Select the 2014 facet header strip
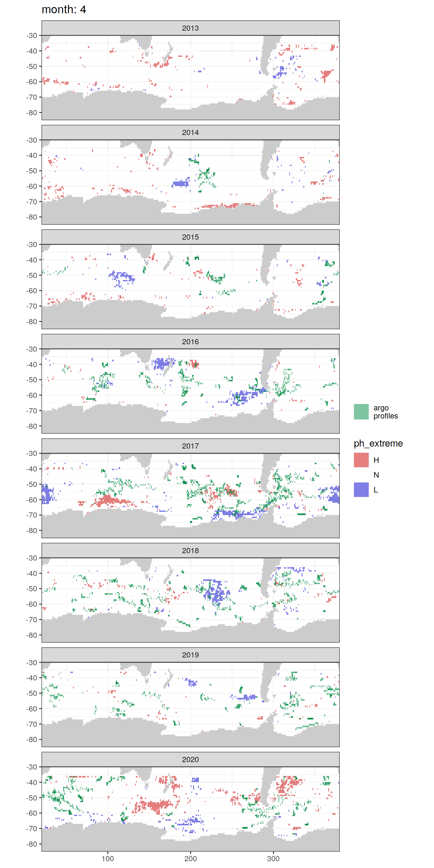Image resolution: width=434 pixels, height=868 pixels. pos(191,132)
